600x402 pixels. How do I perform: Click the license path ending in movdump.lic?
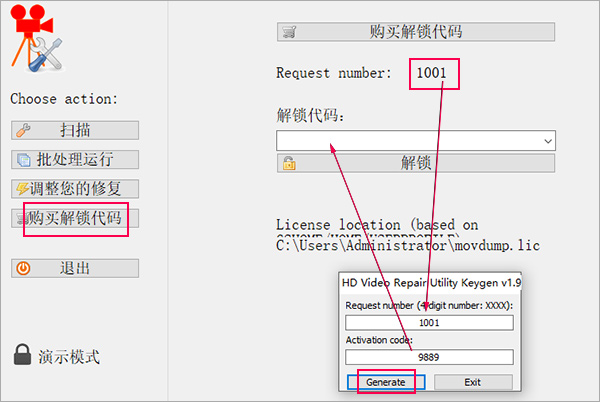pos(408,245)
